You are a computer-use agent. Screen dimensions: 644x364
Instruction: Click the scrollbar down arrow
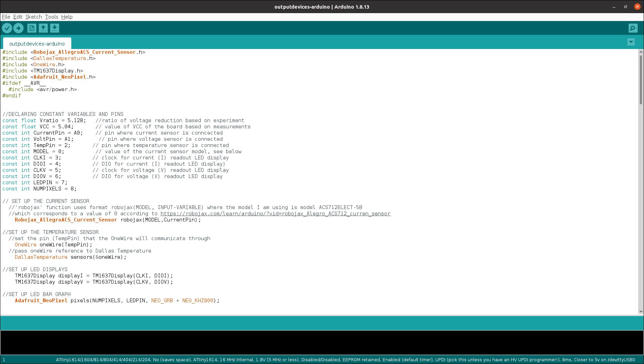pyautogui.click(x=641, y=311)
